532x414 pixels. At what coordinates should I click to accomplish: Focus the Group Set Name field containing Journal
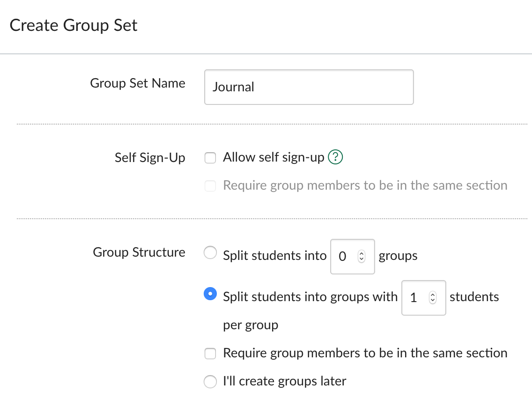tap(309, 87)
